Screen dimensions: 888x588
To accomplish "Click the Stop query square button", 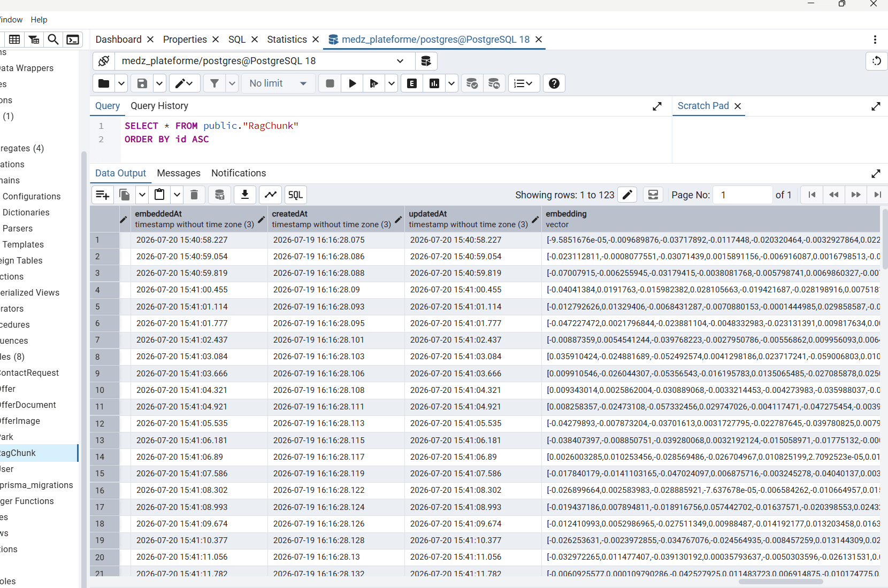I will 330,83.
